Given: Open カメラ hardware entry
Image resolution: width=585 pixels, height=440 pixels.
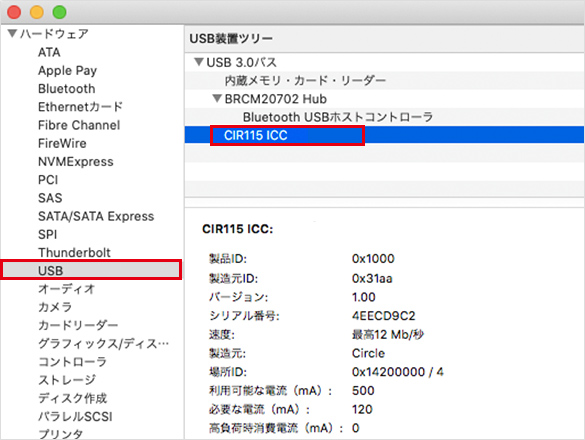Looking at the screenshot, I should [55, 307].
